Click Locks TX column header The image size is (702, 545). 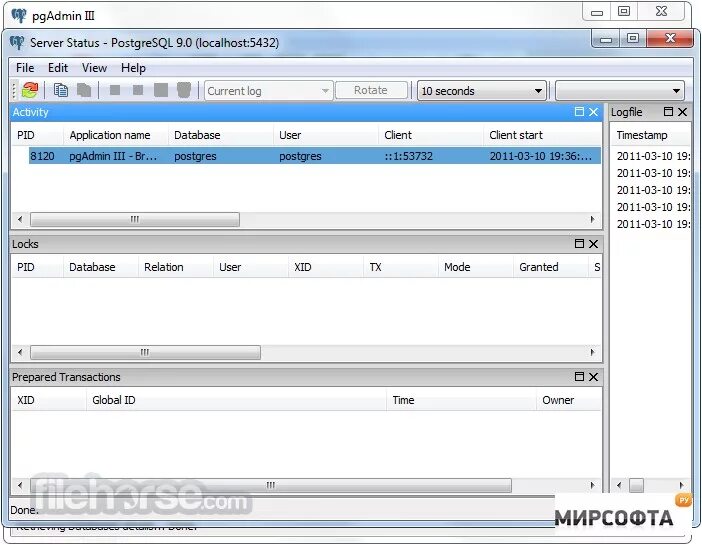[x=401, y=267]
